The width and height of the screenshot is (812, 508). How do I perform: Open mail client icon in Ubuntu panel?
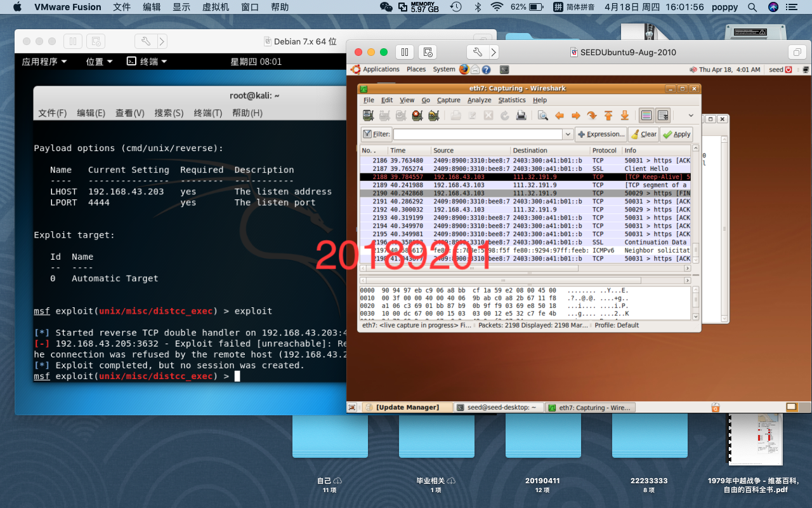[475, 69]
